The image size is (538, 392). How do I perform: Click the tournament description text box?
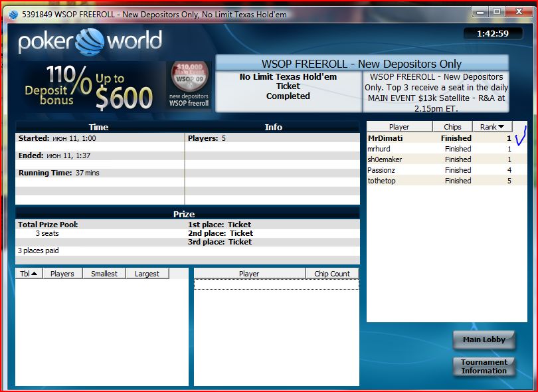436,92
